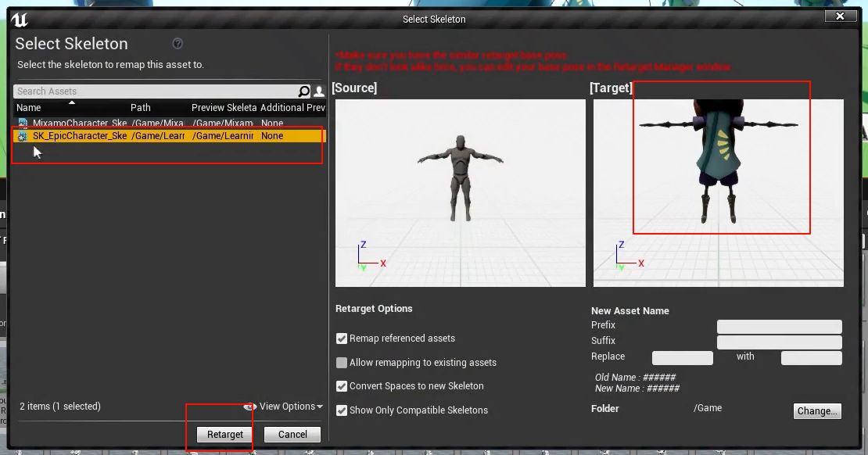Click the MixamoCharacter skeleton asset icon
Screen dimensions: 868x455
[23, 123]
